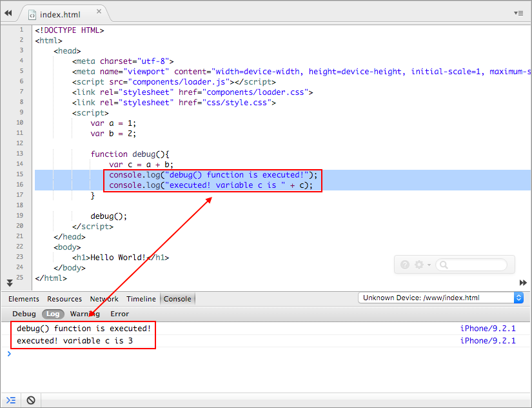
Task: Toggle the Debug log level filter
Action: pos(25,314)
